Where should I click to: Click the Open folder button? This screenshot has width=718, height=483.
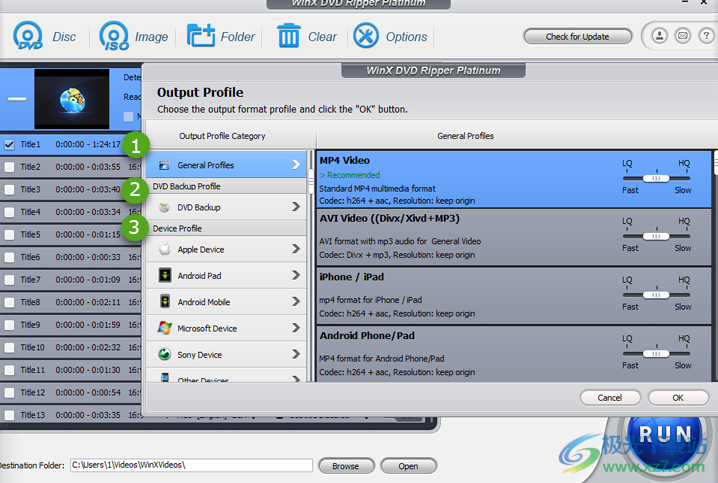[x=408, y=466]
